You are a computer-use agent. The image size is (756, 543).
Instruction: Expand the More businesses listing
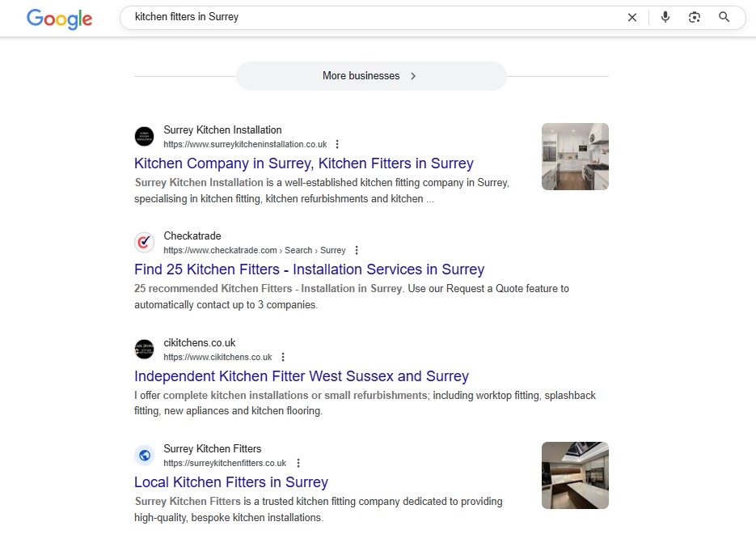(371, 76)
